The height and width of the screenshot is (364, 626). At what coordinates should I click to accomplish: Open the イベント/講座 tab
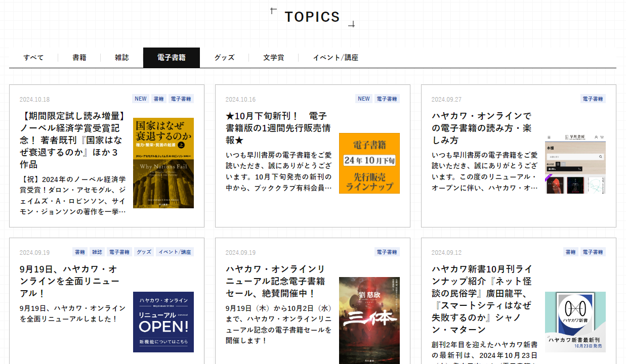[336, 58]
